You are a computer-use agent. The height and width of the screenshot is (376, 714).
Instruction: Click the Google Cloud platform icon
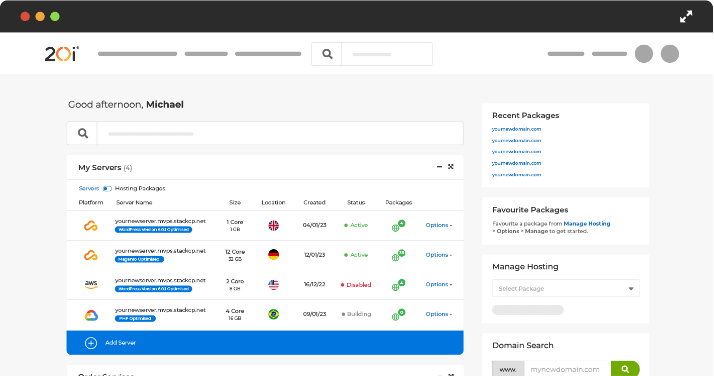tap(91, 315)
